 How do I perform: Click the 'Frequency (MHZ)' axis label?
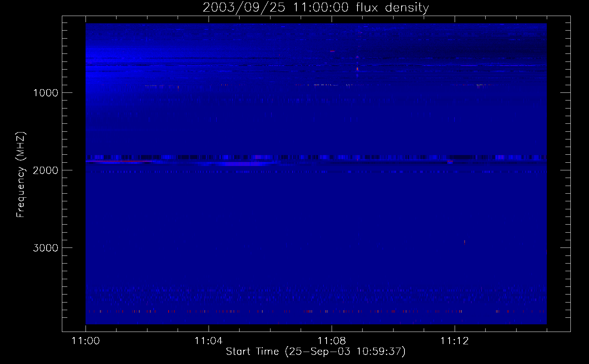coord(20,175)
